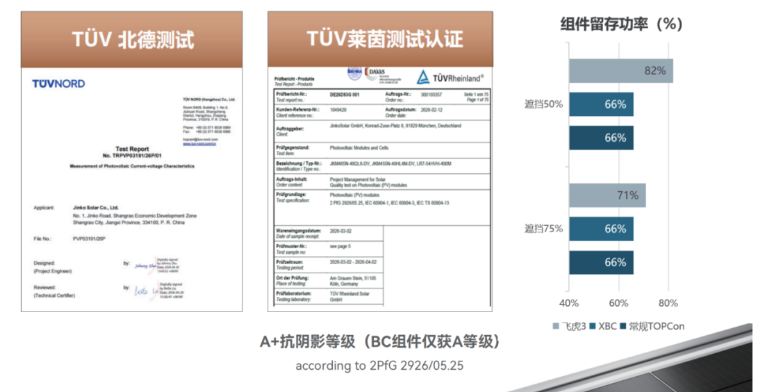Click the 'see page 5' sample number
Image resolution: width=760 pixels, height=392 pixels.
point(340,247)
